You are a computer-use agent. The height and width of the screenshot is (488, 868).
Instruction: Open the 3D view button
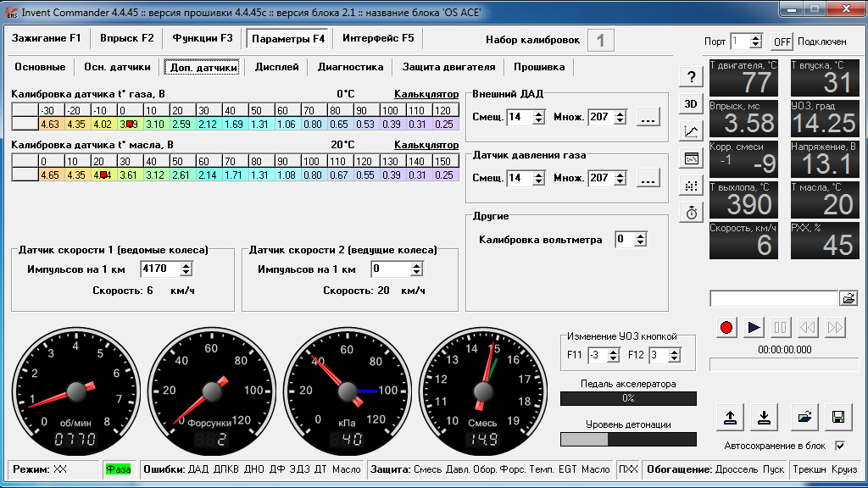point(691,104)
